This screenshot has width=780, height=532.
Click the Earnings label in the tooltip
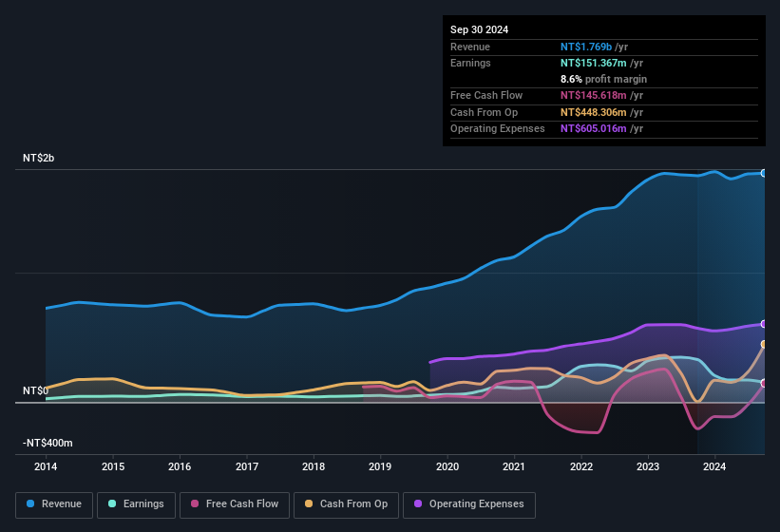coord(470,63)
